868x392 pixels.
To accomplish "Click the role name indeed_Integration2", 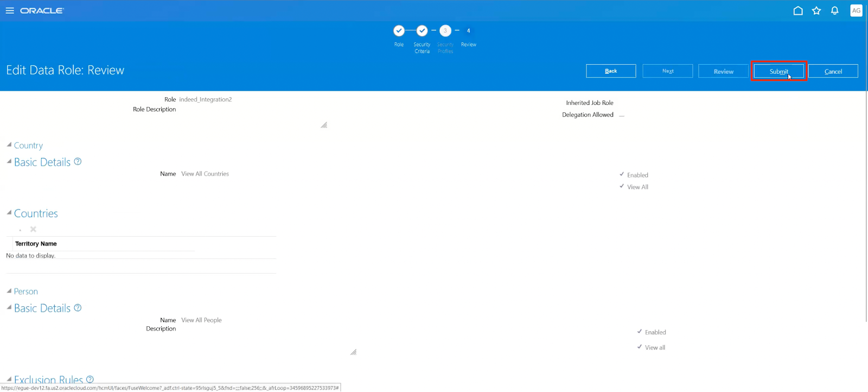I will coord(206,99).
